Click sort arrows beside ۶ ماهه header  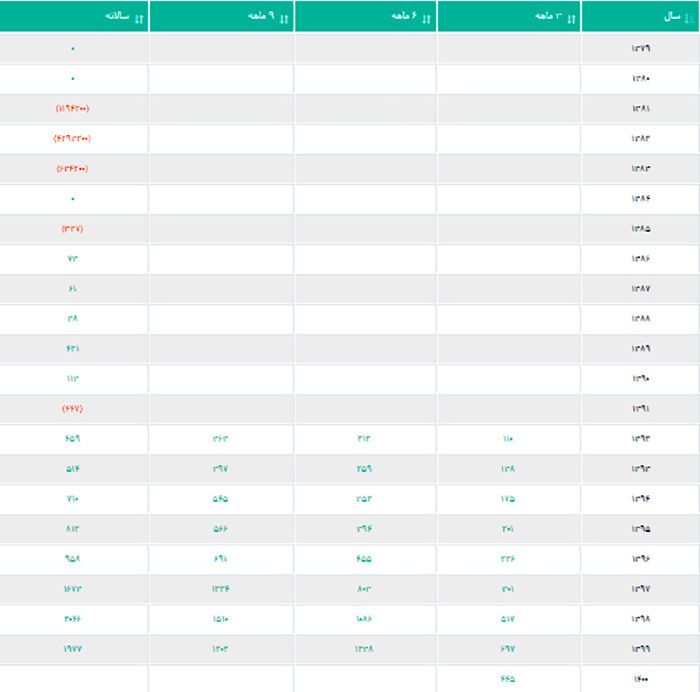(427, 18)
